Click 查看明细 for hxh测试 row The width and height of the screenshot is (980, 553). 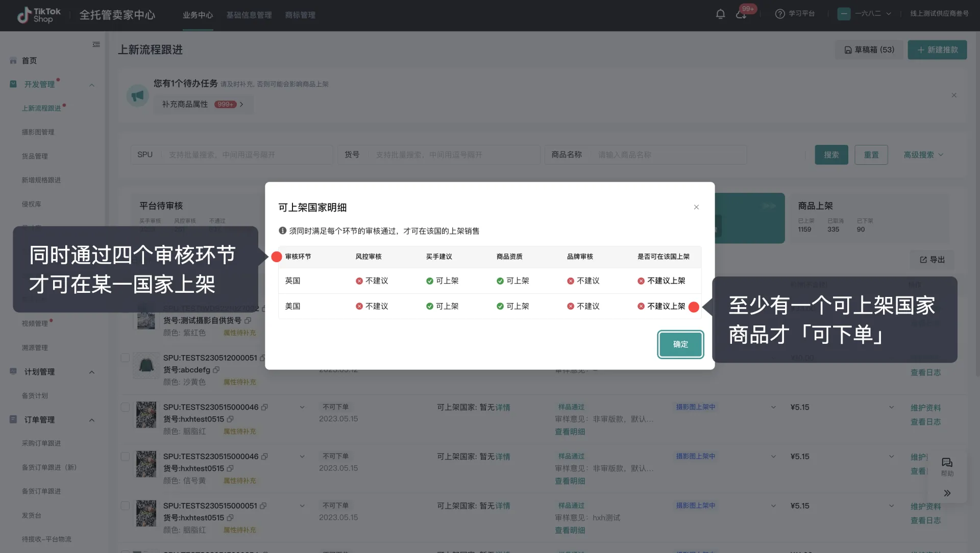pyautogui.click(x=570, y=531)
